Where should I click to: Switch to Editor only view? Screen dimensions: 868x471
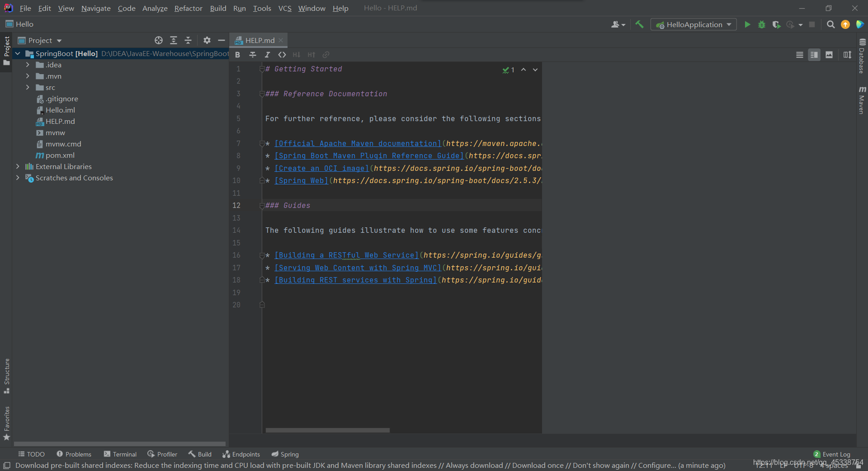800,55
